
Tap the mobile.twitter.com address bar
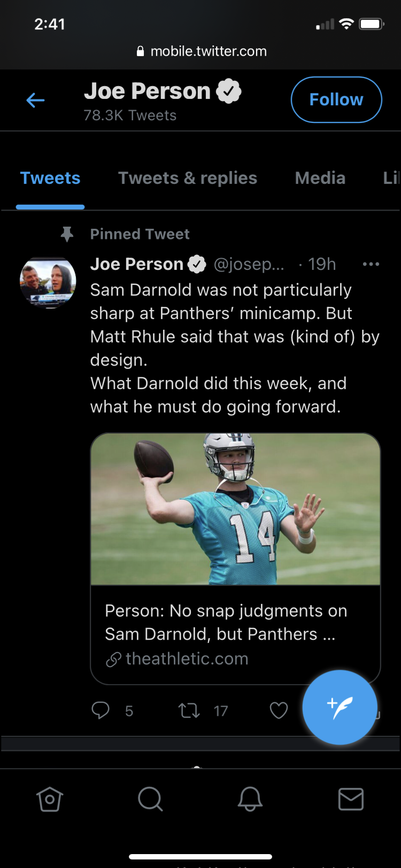pyautogui.click(x=201, y=51)
